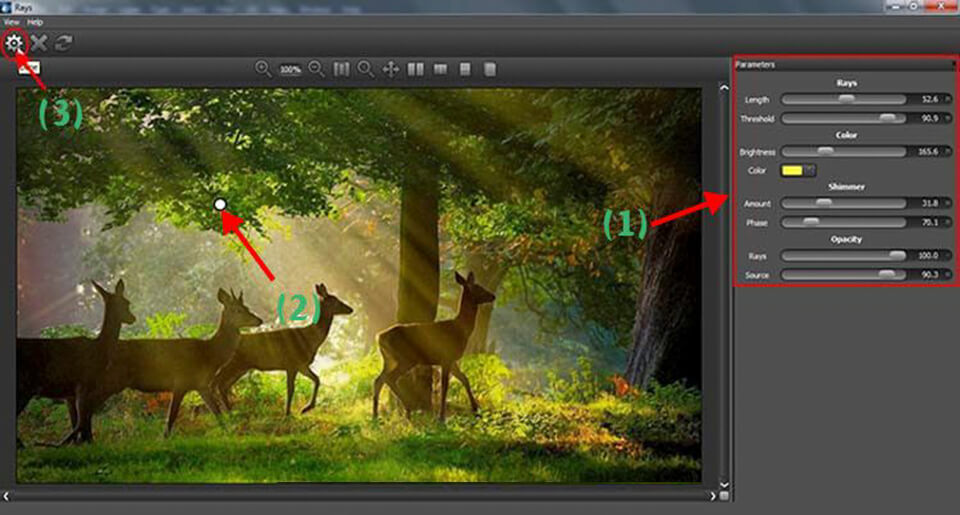The height and width of the screenshot is (515, 960).
Task: Click the preview scrollbar up arrow
Action: (724, 88)
